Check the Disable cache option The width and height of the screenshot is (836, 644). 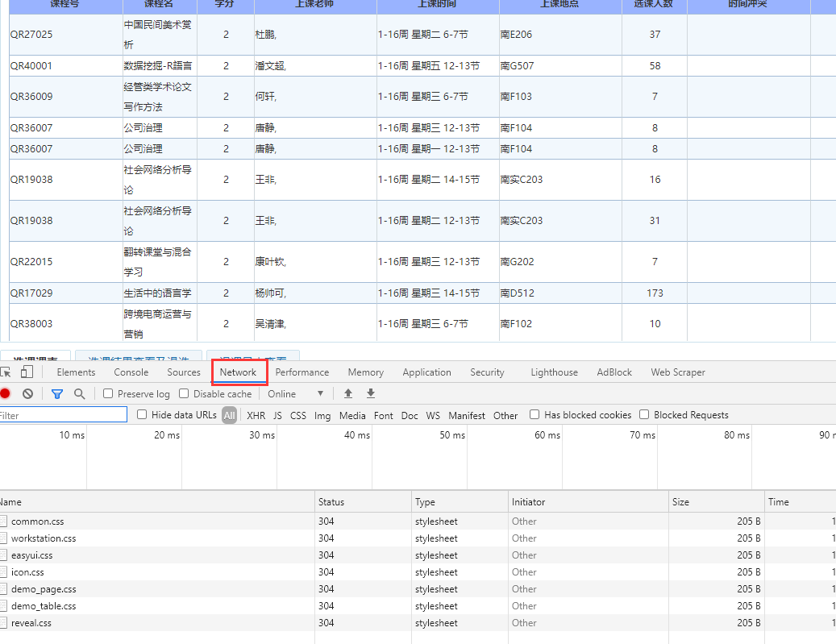pos(184,393)
